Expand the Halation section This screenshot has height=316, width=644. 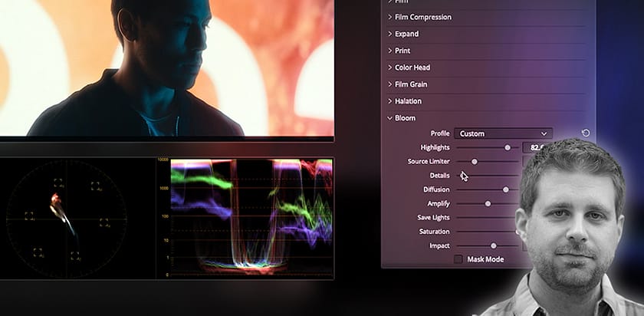coord(404,101)
